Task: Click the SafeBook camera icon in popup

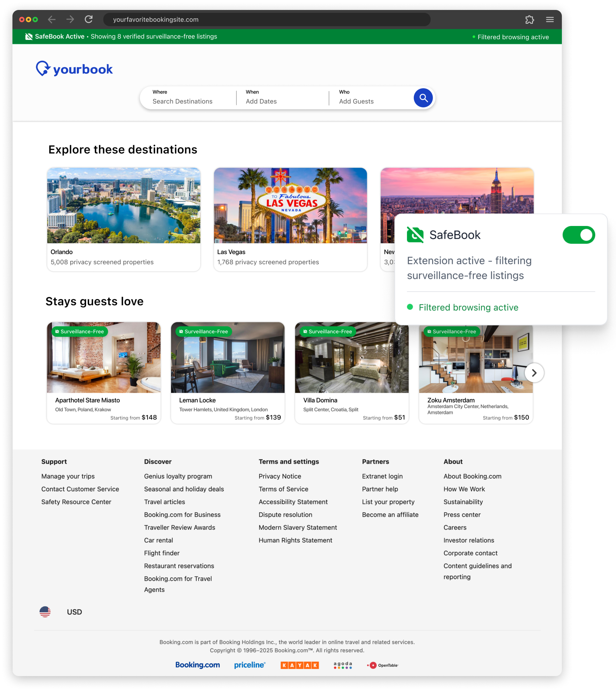Action: pos(415,235)
